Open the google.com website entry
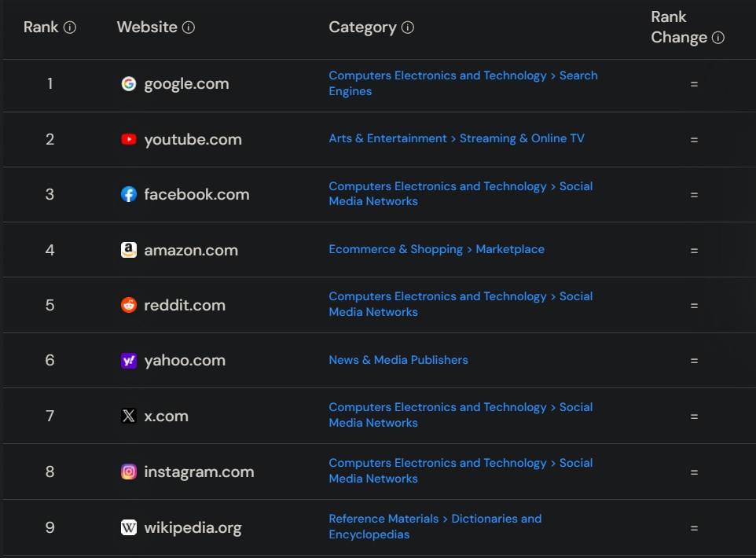Viewport: 756px width, 558px height. click(186, 84)
